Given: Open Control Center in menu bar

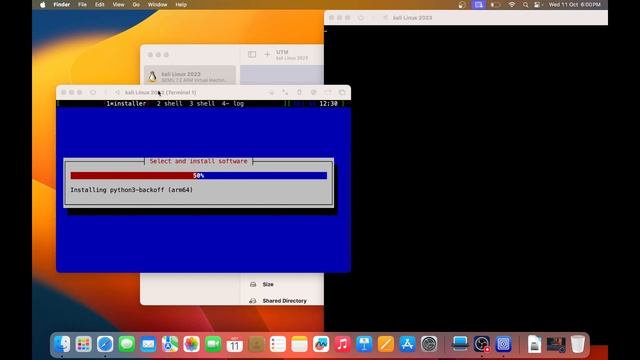Looking at the screenshot, I should pyautogui.click(x=538, y=5).
